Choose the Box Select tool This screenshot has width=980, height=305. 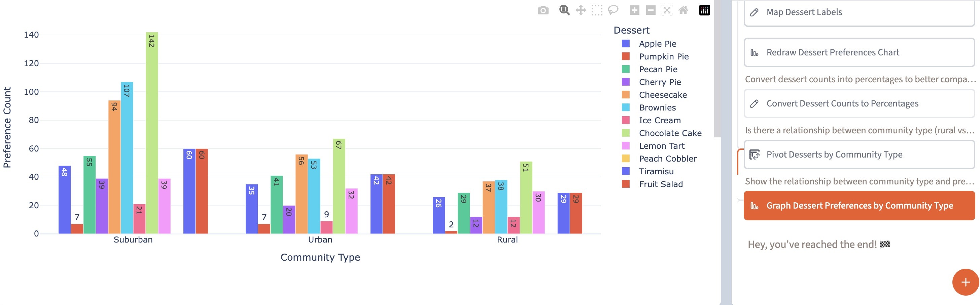[597, 10]
